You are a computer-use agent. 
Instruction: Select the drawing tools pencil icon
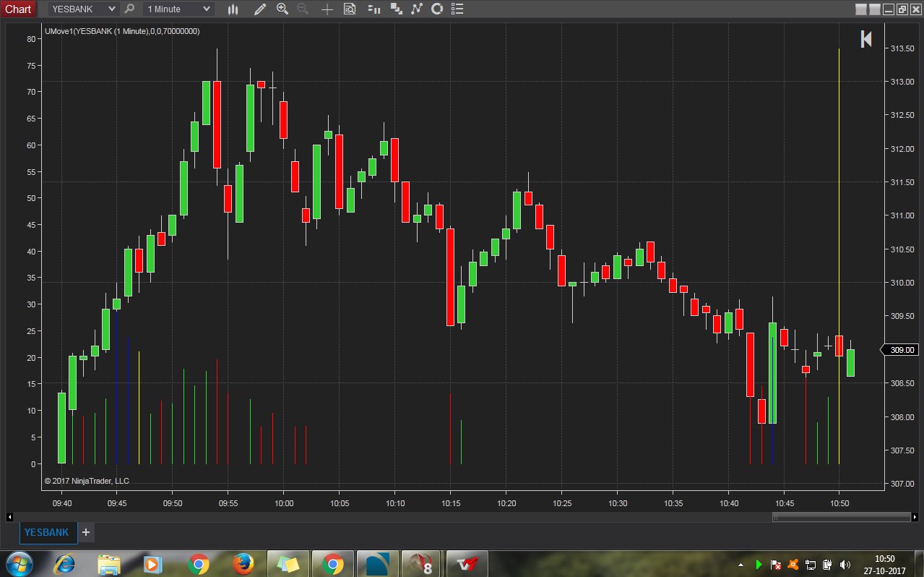[260, 9]
